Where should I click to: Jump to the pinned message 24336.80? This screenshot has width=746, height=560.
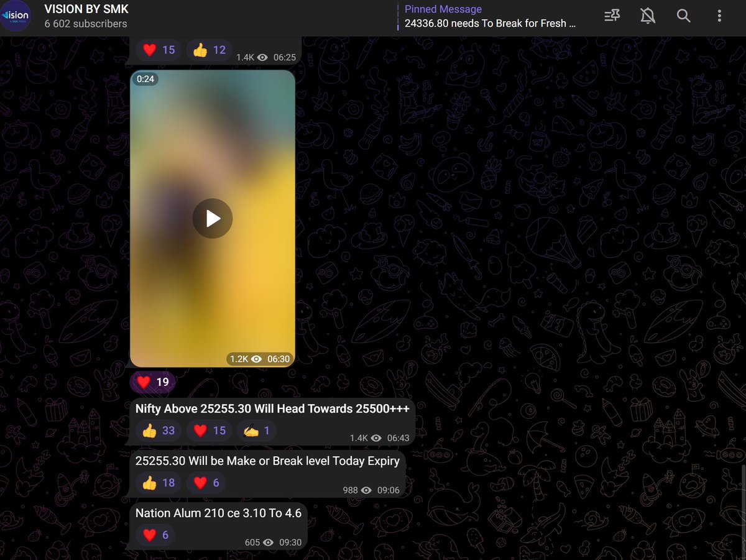[489, 17]
